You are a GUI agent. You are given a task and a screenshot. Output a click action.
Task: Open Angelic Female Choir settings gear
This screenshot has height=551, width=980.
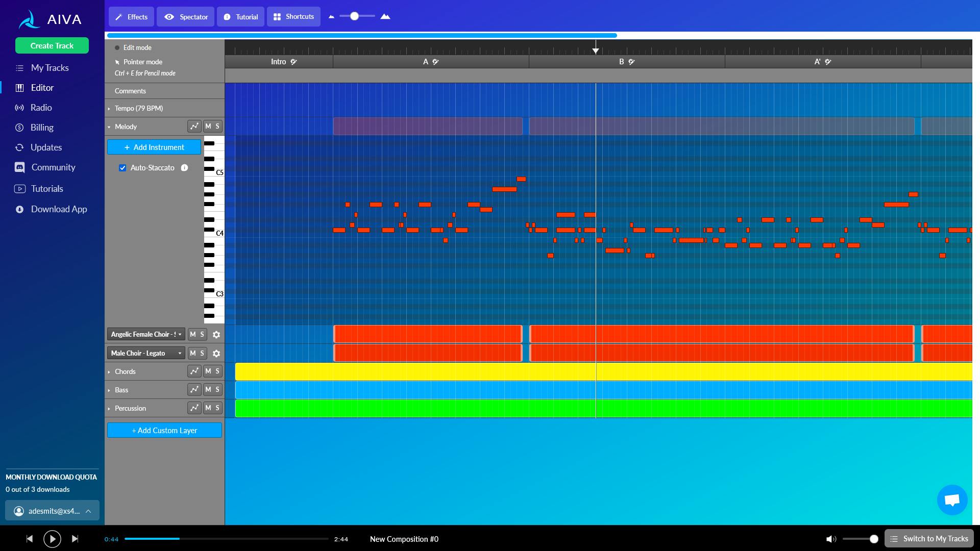(x=216, y=335)
